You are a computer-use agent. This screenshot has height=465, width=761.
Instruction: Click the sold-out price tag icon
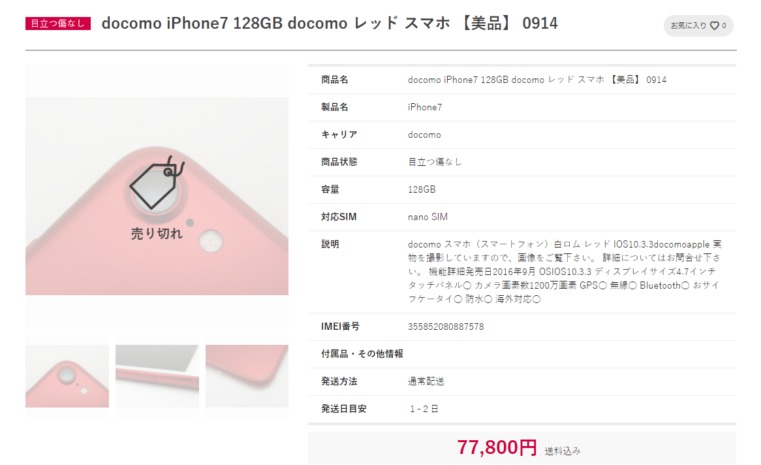click(156, 183)
